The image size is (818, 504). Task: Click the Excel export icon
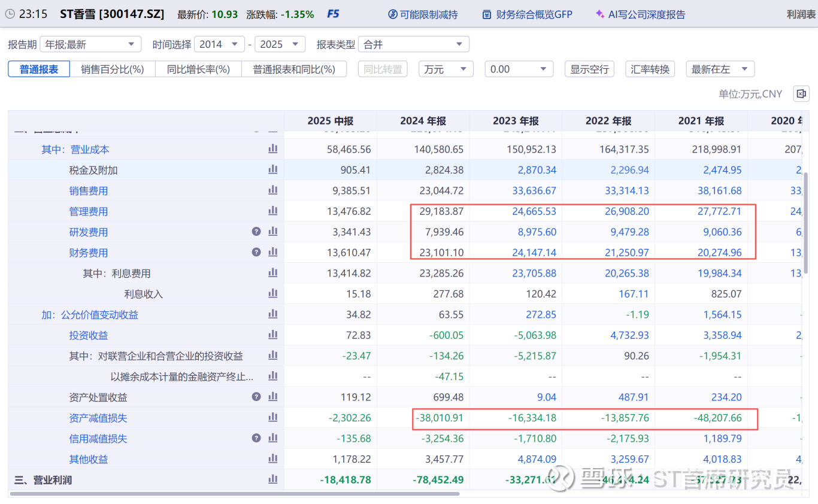click(x=801, y=94)
